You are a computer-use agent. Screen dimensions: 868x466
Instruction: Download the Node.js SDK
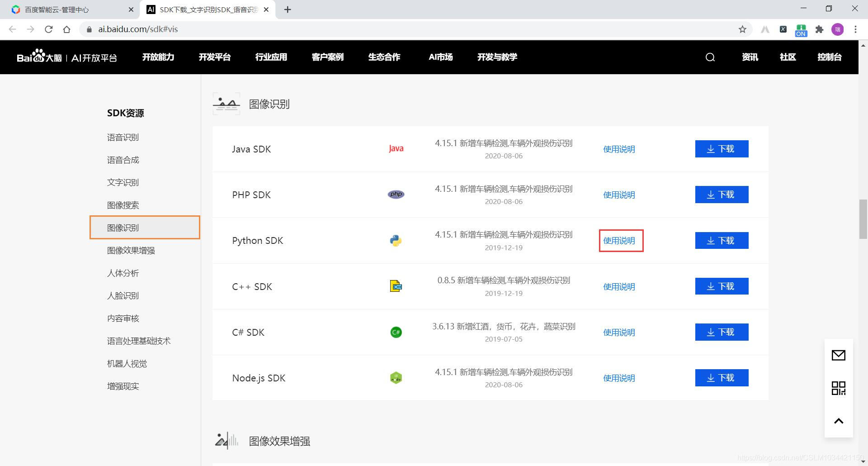click(x=722, y=378)
